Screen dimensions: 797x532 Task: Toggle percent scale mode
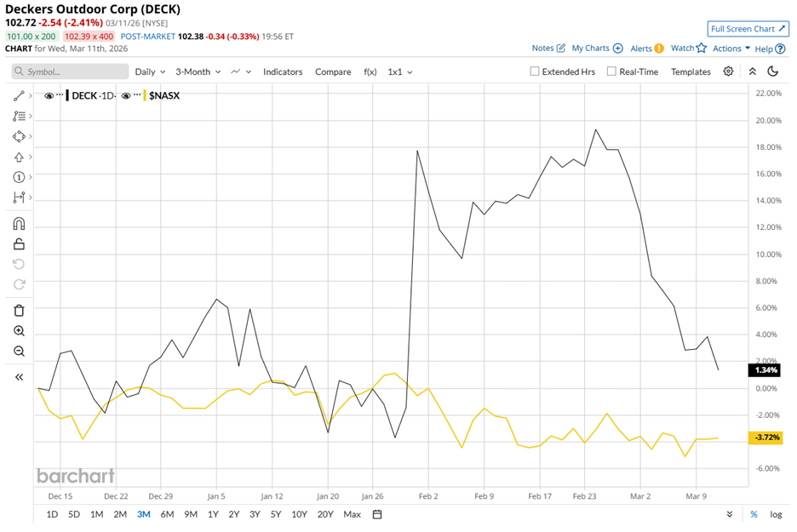(754, 514)
